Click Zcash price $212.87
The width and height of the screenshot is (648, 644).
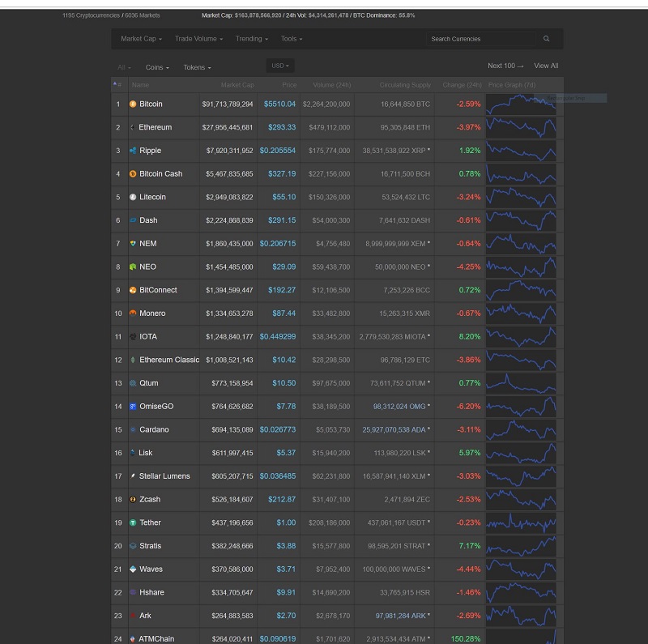(282, 499)
